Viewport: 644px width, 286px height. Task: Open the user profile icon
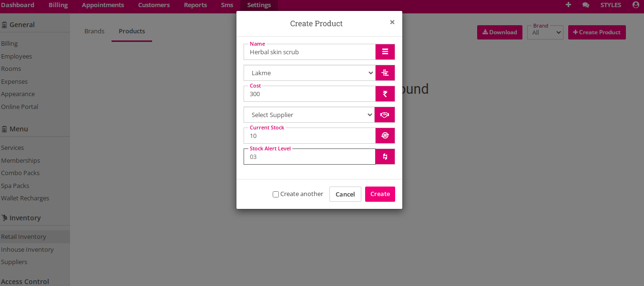(635, 5)
